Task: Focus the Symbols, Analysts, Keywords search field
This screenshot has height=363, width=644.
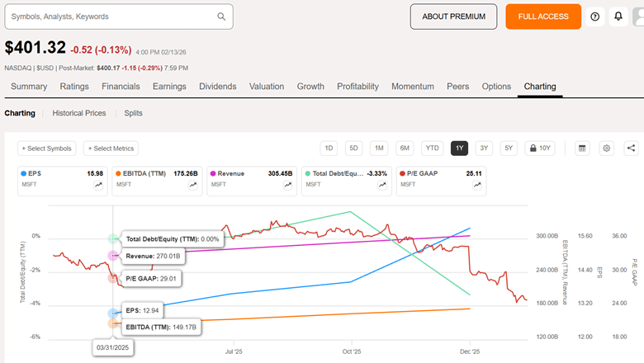Action: pyautogui.click(x=111, y=16)
